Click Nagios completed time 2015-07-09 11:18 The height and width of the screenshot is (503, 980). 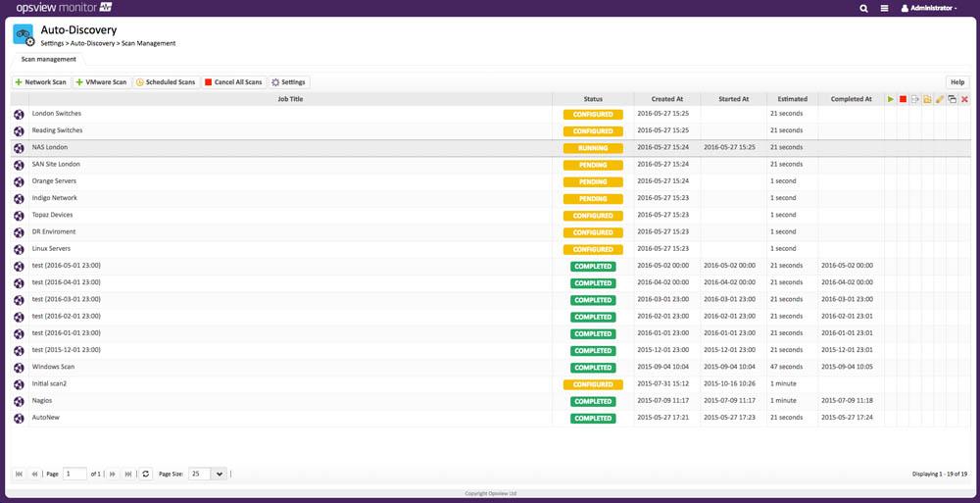tap(847, 400)
